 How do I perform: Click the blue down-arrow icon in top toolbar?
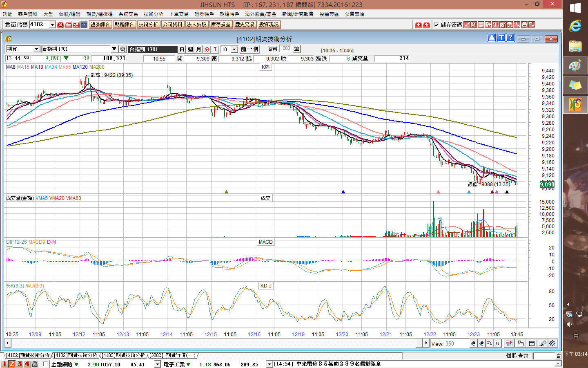(x=84, y=25)
